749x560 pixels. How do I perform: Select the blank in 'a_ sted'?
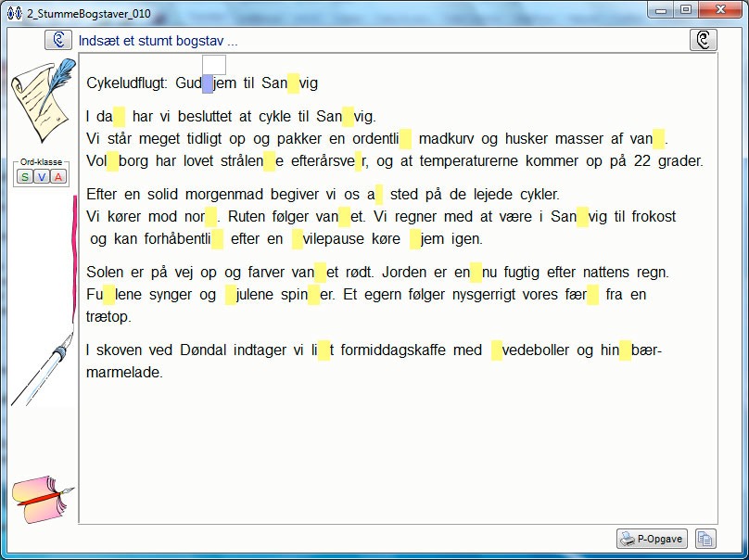click(379, 195)
